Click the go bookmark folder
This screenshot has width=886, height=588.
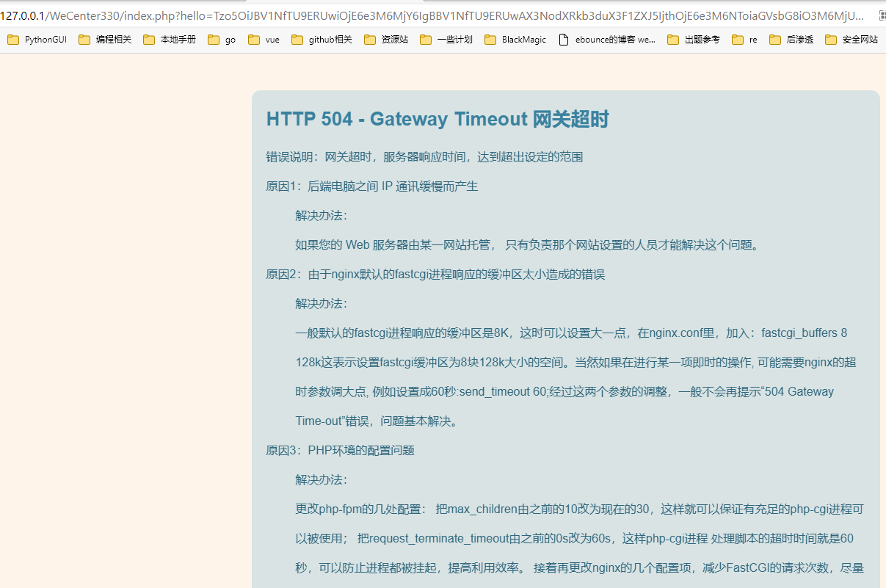222,40
